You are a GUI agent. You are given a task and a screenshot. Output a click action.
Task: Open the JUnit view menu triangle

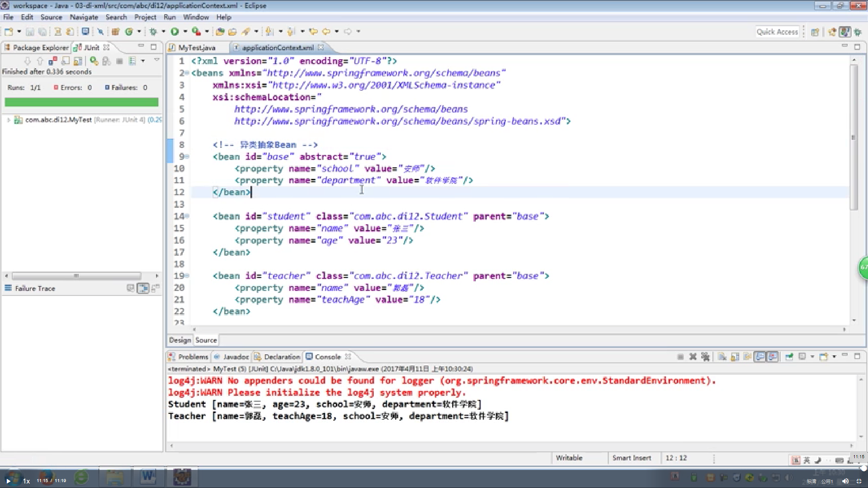157,60
